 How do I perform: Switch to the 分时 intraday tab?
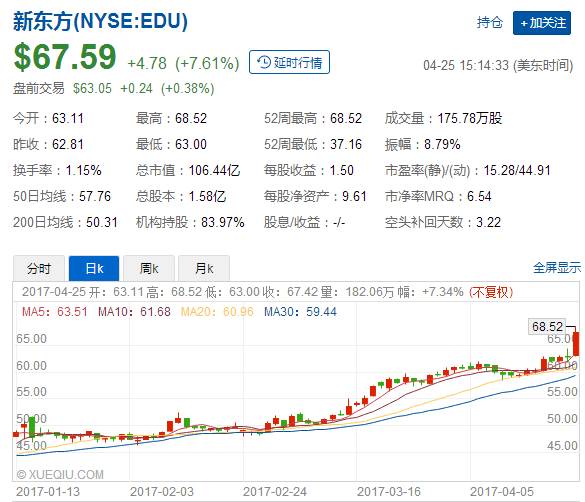(x=39, y=268)
